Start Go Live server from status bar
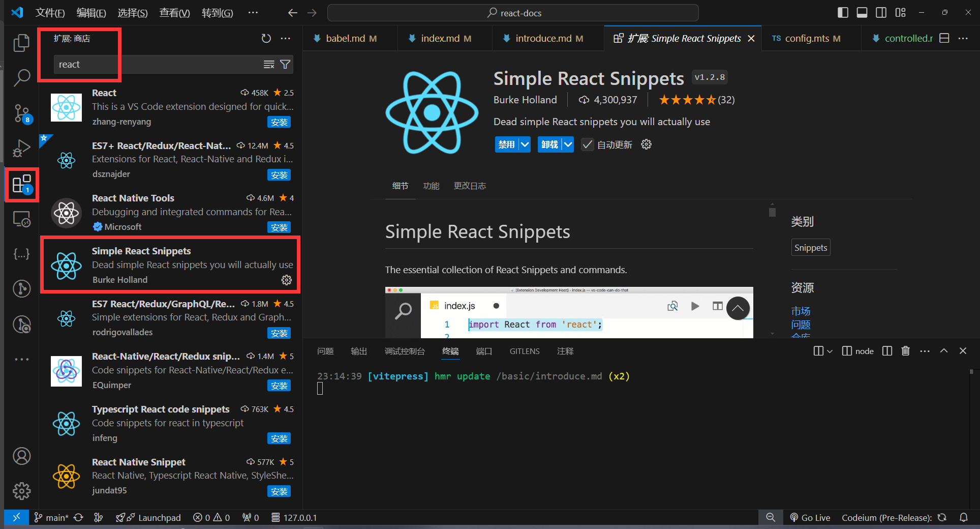This screenshot has height=529, width=980. click(x=810, y=517)
